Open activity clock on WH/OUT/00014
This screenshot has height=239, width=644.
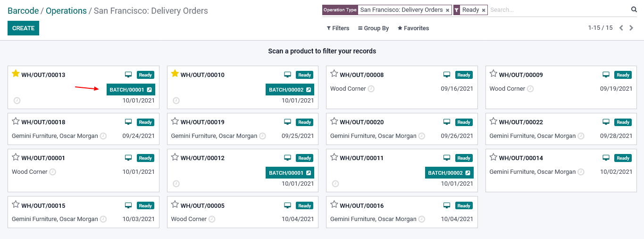581,172
